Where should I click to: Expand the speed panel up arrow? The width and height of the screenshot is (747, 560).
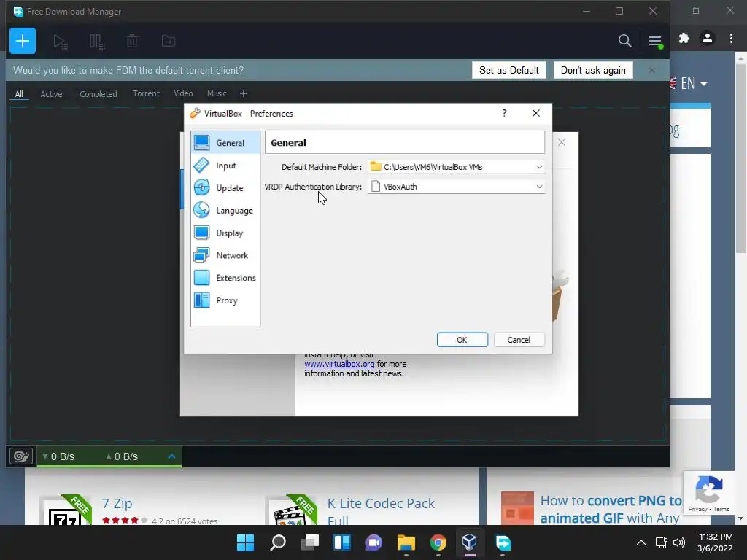tap(171, 456)
